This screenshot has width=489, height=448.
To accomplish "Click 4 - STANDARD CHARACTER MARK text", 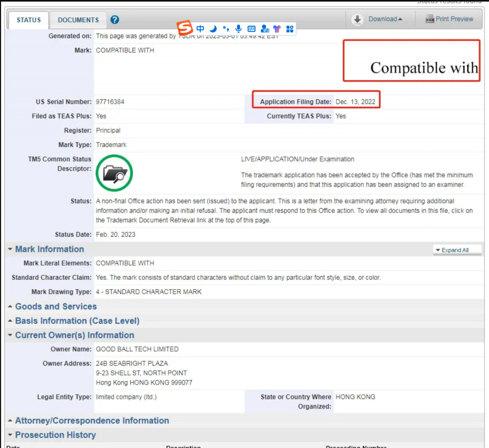I will coord(149,292).
